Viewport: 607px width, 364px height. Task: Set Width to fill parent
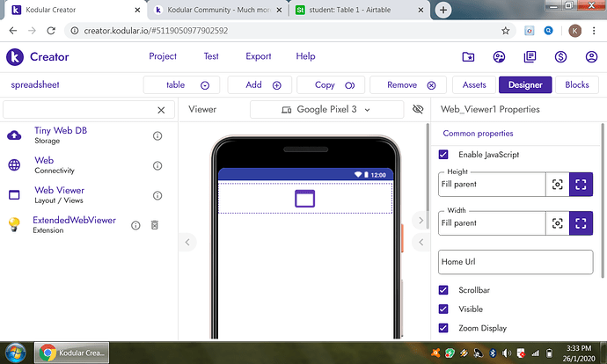[x=581, y=223]
